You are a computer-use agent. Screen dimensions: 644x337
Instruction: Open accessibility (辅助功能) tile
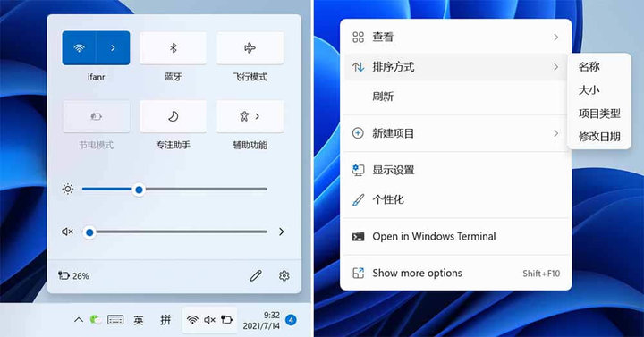click(250, 116)
